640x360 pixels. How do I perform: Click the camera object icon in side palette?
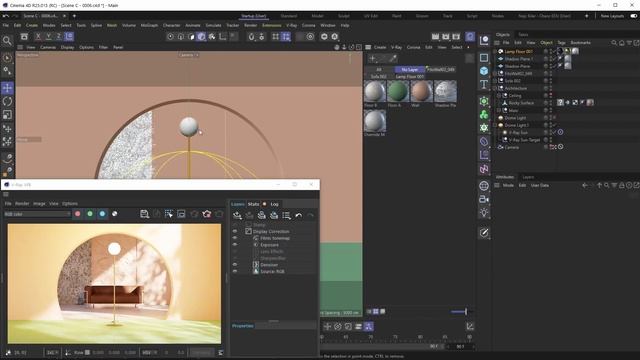484,199
